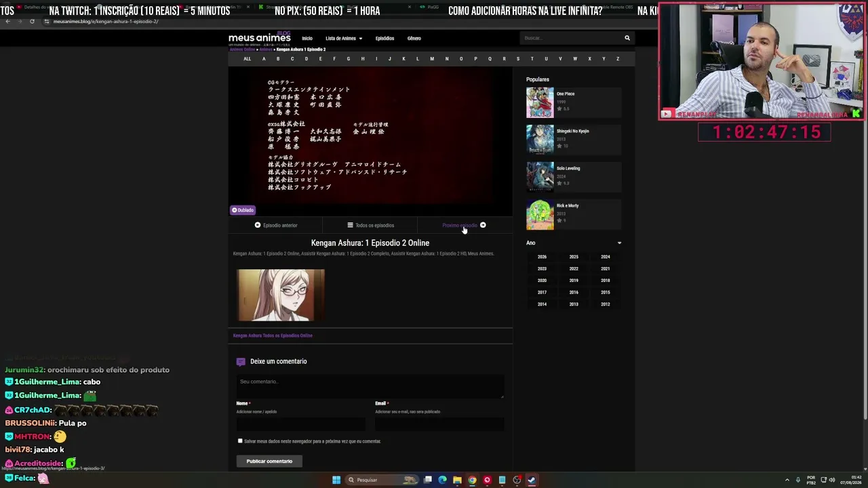The height and width of the screenshot is (488, 868).
Task: Open Task View from the taskbar
Action: 428,480
